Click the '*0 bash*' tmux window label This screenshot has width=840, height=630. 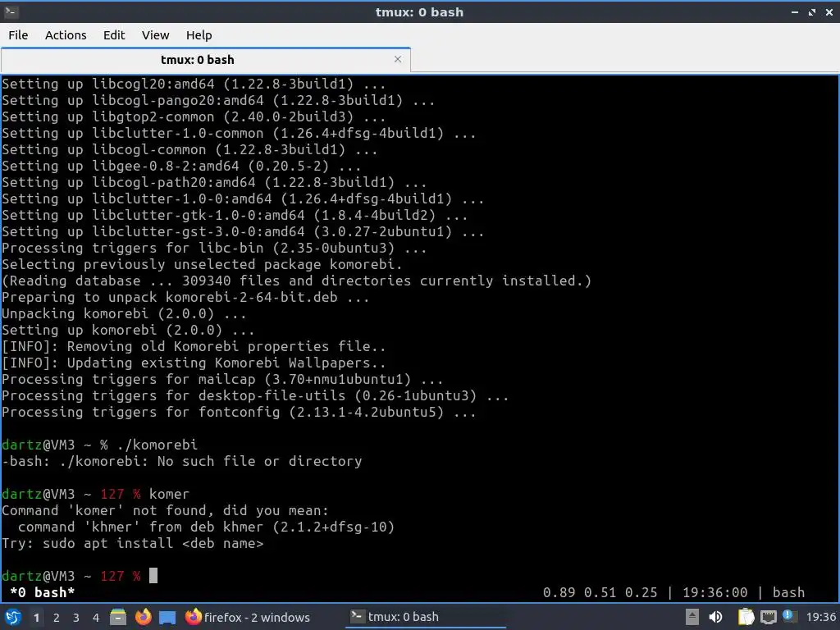pyautogui.click(x=43, y=592)
